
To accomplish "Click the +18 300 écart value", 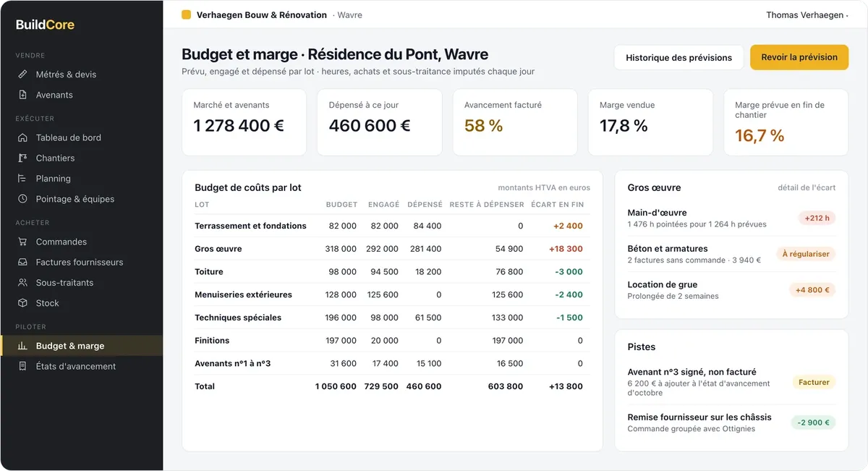I will click(566, 249).
